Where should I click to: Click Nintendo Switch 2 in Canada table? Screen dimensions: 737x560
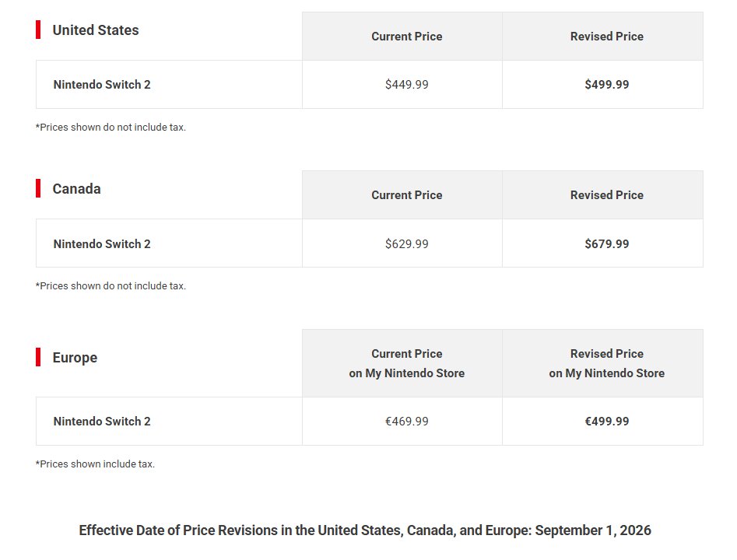(x=102, y=243)
